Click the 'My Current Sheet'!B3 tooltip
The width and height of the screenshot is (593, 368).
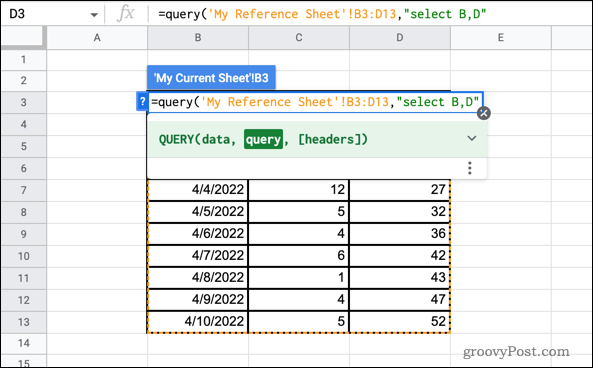click(211, 78)
